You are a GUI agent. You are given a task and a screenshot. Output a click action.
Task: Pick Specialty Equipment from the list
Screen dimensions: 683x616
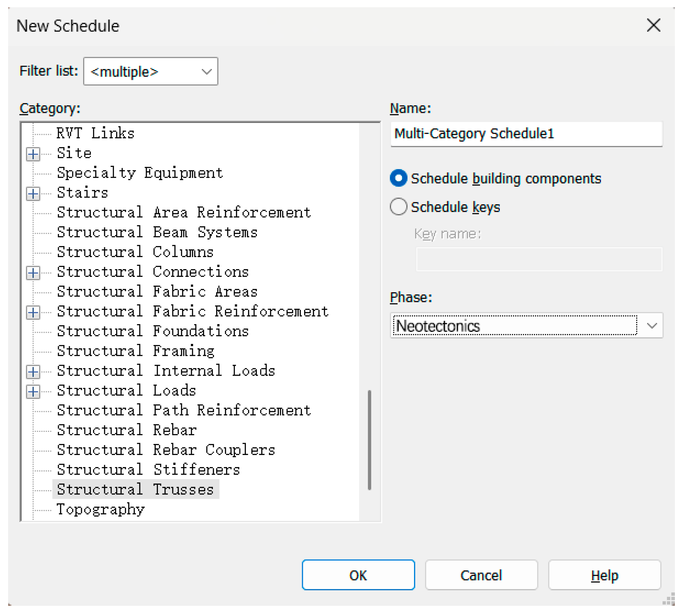pos(140,173)
